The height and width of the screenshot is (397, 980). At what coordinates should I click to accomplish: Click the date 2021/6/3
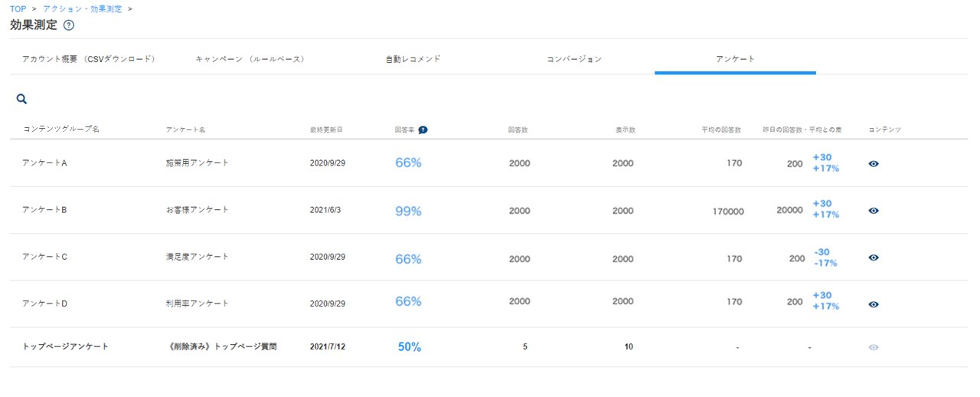pos(325,210)
